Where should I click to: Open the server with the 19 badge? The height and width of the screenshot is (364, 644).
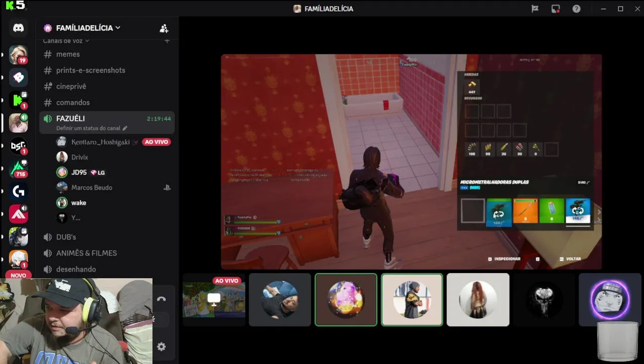point(19,55)
